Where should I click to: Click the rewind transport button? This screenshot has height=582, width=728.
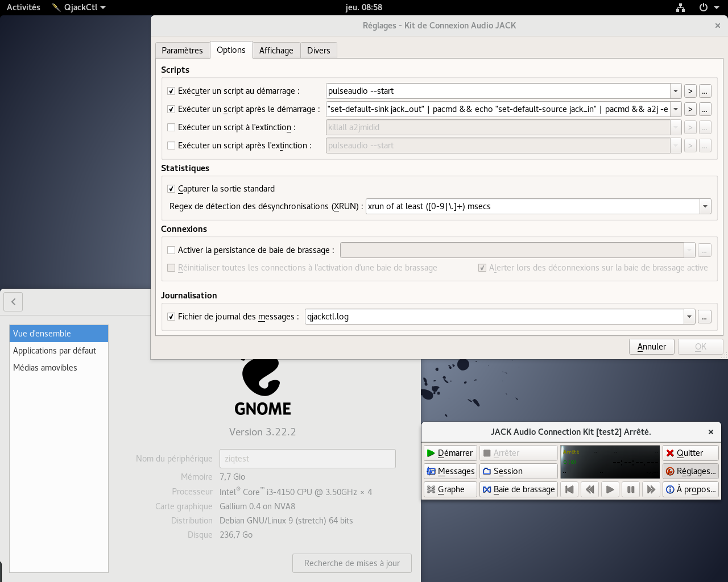coord(590,489)
